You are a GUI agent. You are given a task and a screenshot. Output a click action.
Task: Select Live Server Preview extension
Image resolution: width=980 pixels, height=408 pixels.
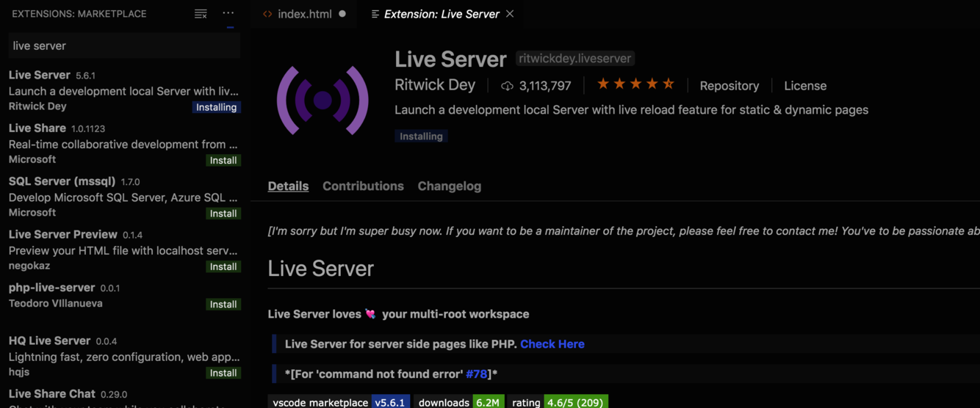coord(124,250)
